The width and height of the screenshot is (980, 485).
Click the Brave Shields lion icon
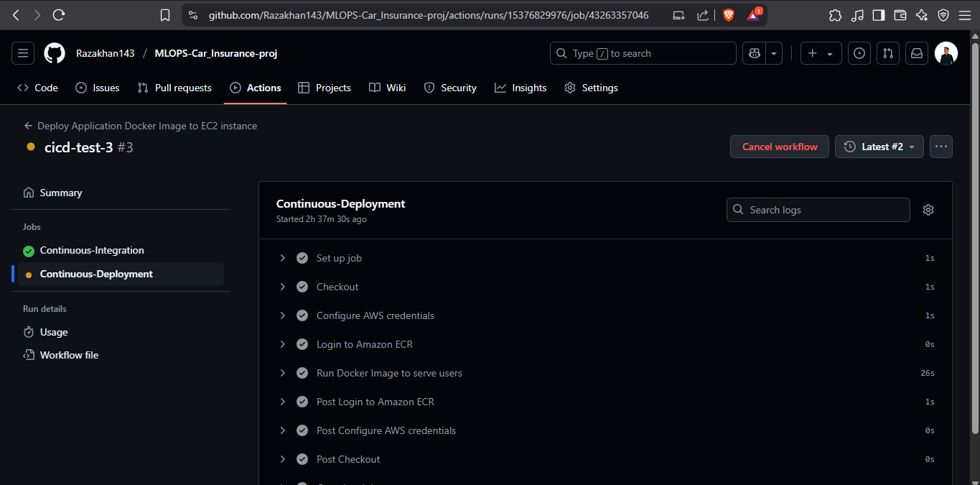pyautogui.click(x=729, y=15)
